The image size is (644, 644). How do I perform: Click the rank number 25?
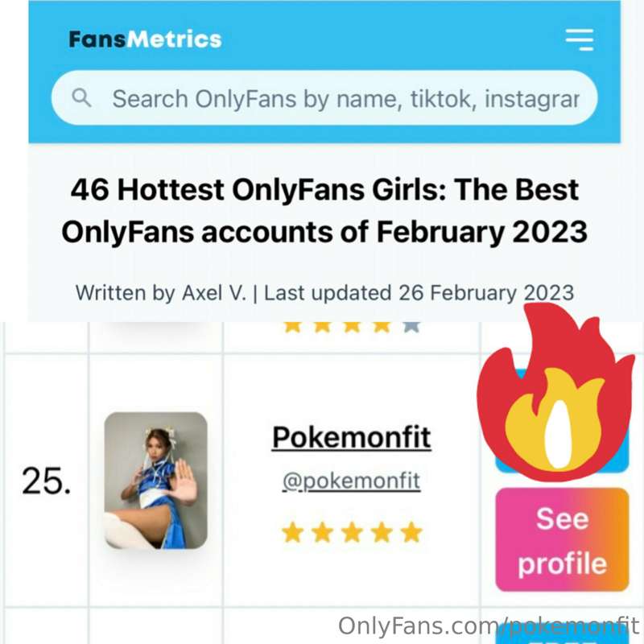coord(46,481)
